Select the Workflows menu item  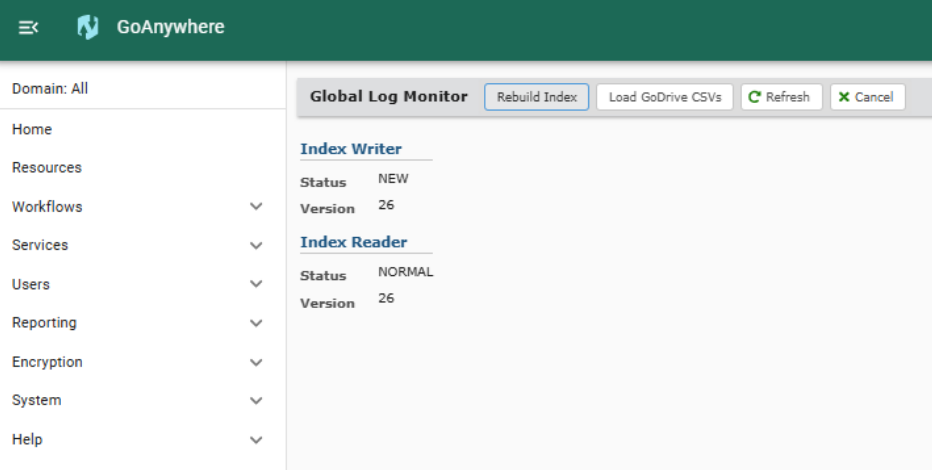143,207
